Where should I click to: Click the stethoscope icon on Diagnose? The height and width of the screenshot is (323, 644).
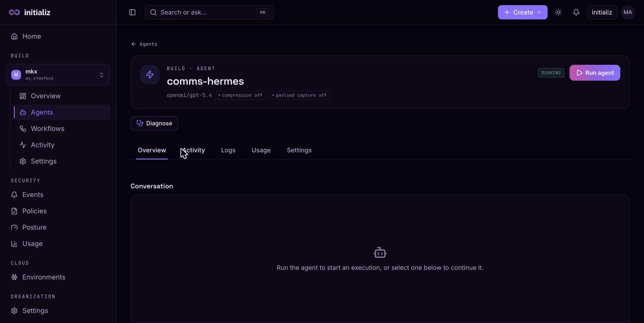point(140,123)
